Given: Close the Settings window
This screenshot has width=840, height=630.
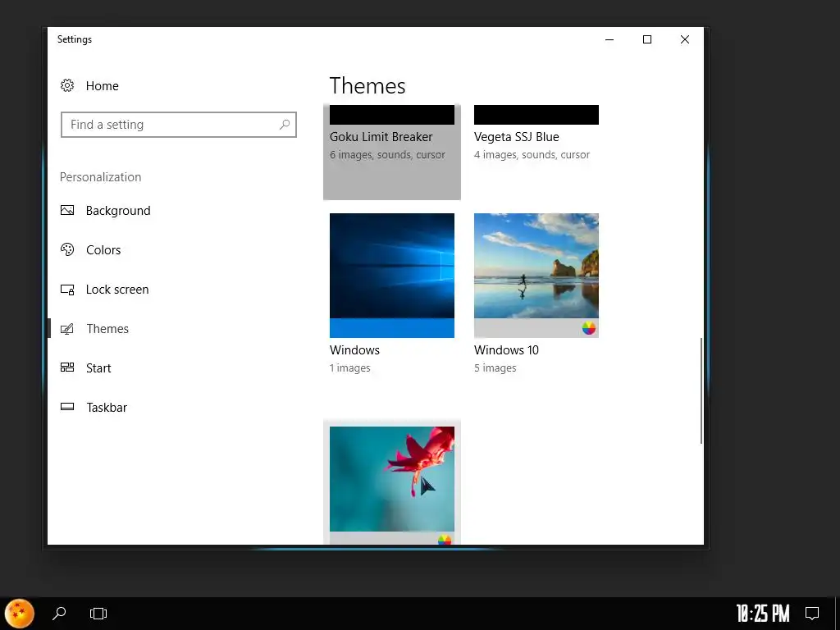Looking at the screenshot, I should coord(685,39).
